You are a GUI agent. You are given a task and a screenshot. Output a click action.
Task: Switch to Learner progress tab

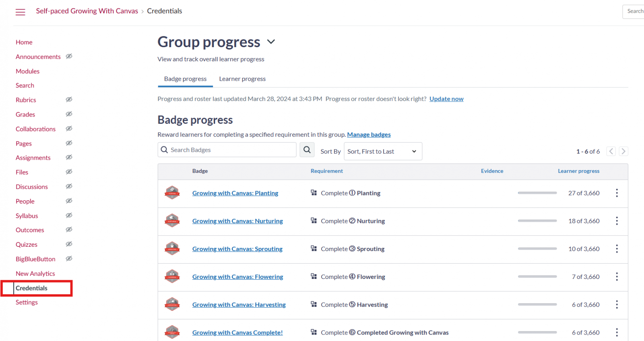pos(242,79)
